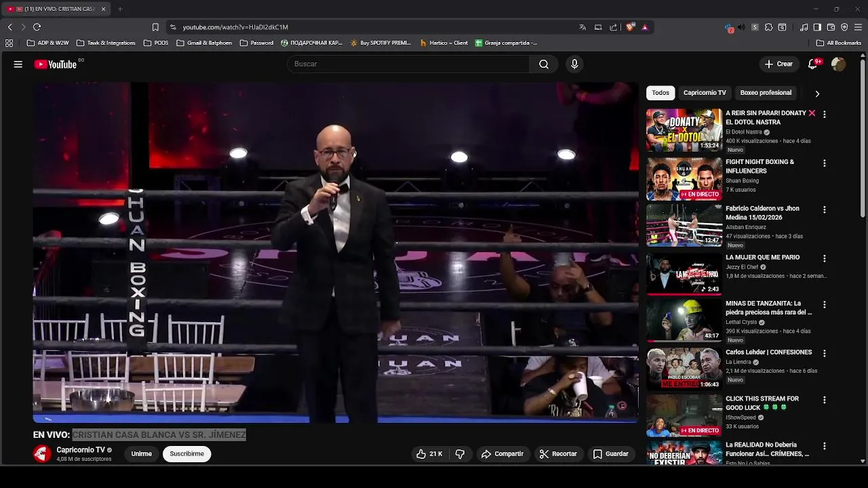Click the search magnifier button
The height and width of the screenshot is (488, 868).
(x=544, y=64)
